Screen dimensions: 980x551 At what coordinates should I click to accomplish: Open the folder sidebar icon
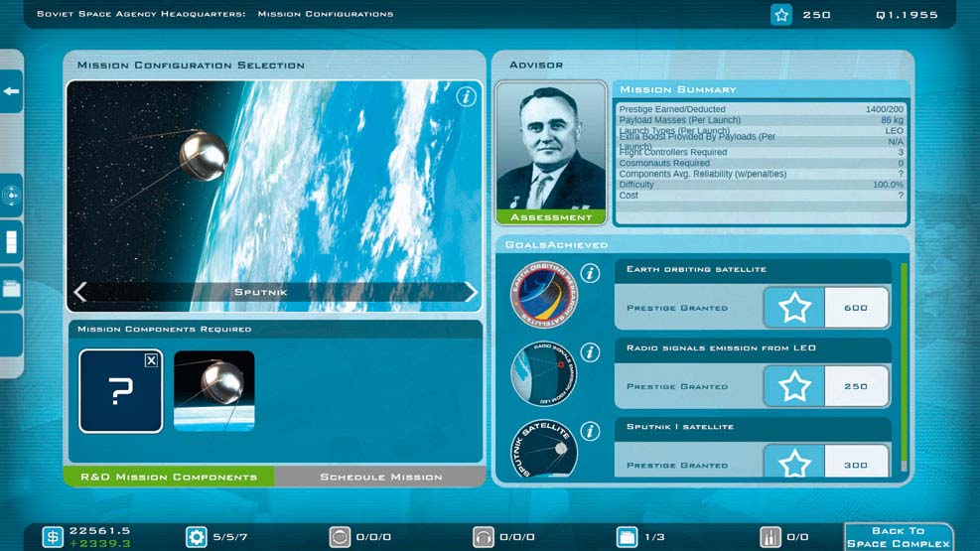point(11,289)
